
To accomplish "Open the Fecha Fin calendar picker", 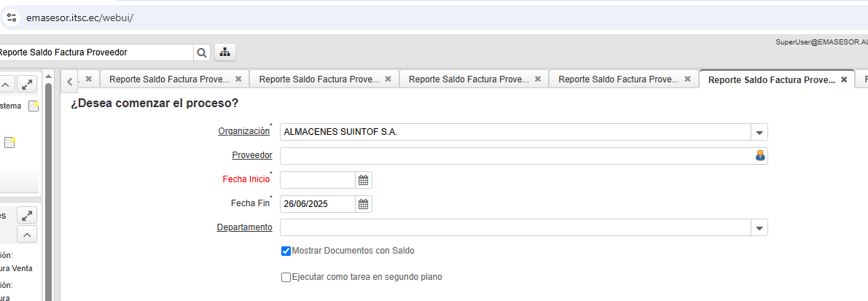I will 363,204.
